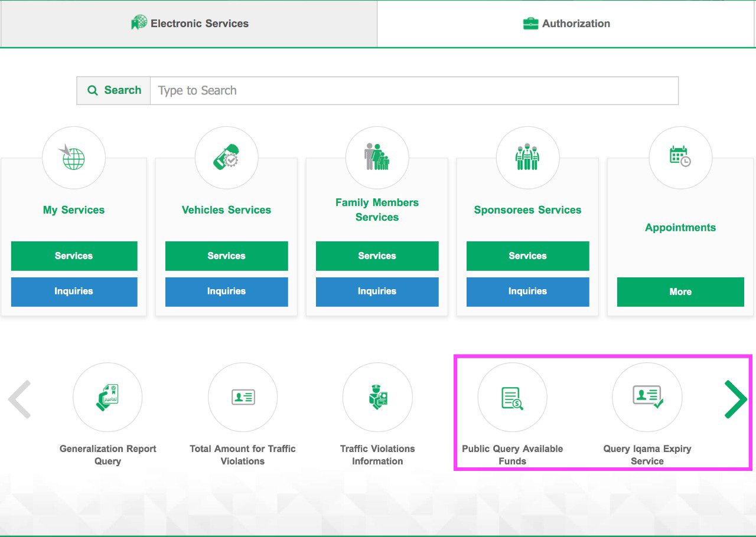The width and height of the screenshot is (756, 537).
Task: Click Inquiries under Sponsorees Services
Action: coord(527,292)
